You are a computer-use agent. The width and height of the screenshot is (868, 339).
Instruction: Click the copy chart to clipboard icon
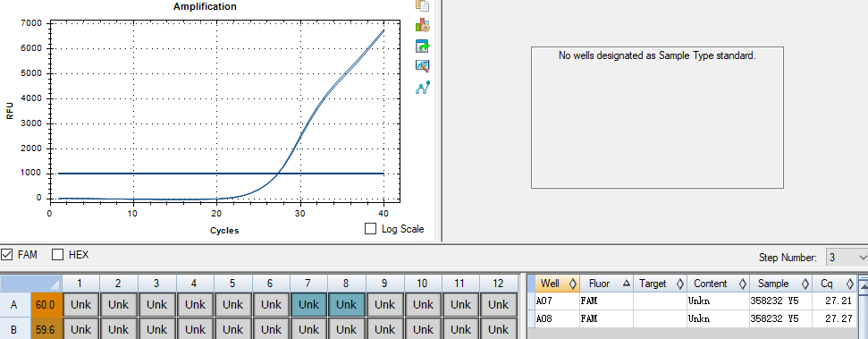tap(422, 5)
